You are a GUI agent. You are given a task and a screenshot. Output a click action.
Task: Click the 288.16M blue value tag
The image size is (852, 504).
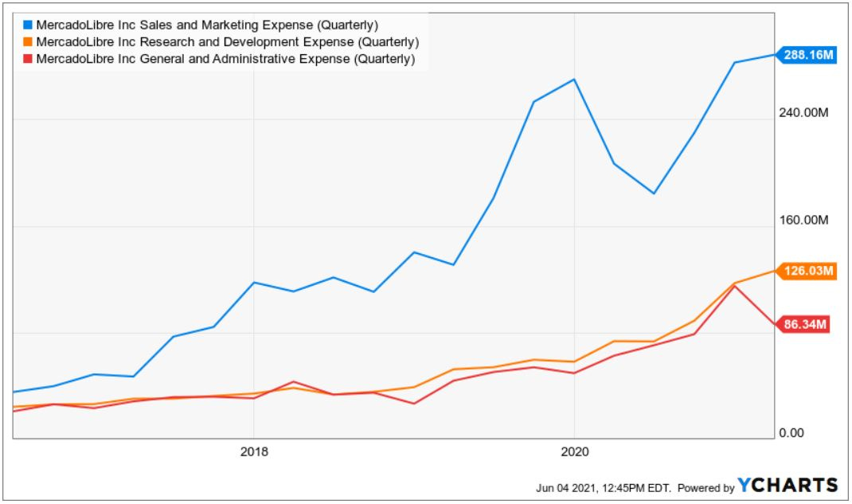(x=806, y=55)
